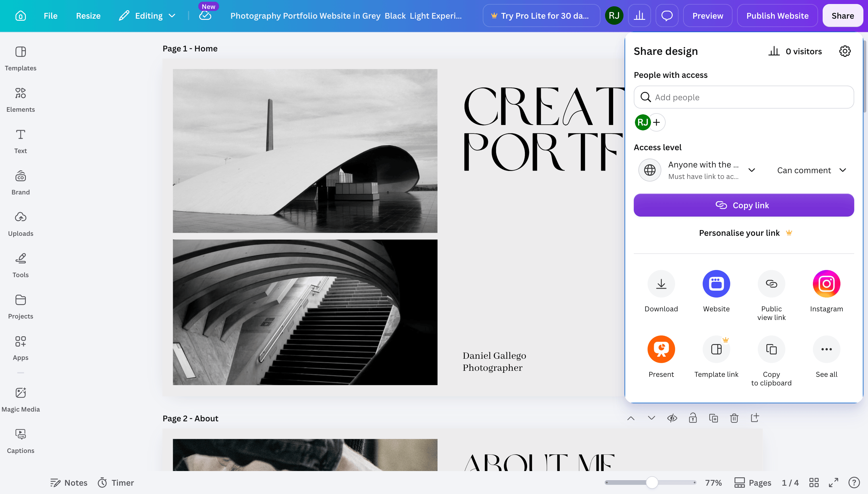Click the Page 2 - About title
The image size is (868, 494).
190,418
